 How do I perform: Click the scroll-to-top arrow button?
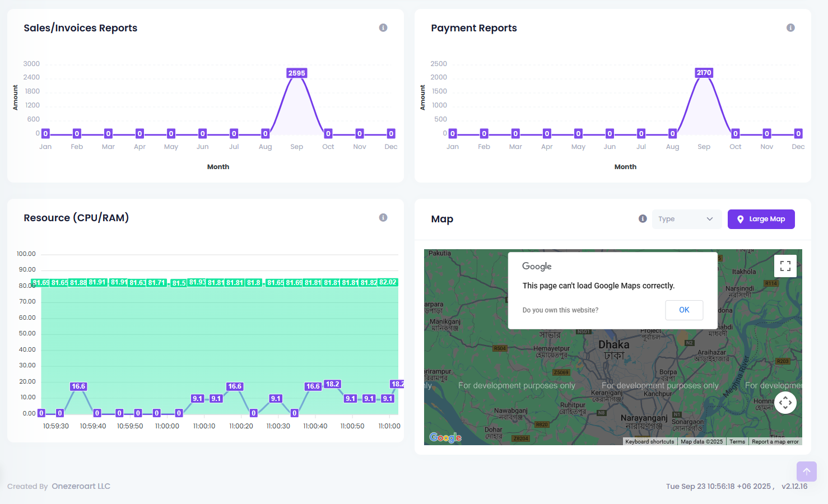point(806,472)
